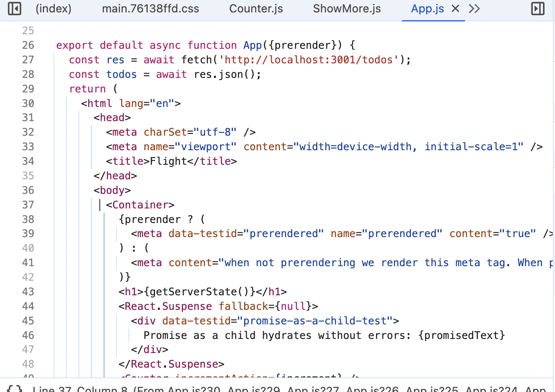Switch to the (index) tab
The height and width of the screenshot is (392, 555).
tap(54, 9)
